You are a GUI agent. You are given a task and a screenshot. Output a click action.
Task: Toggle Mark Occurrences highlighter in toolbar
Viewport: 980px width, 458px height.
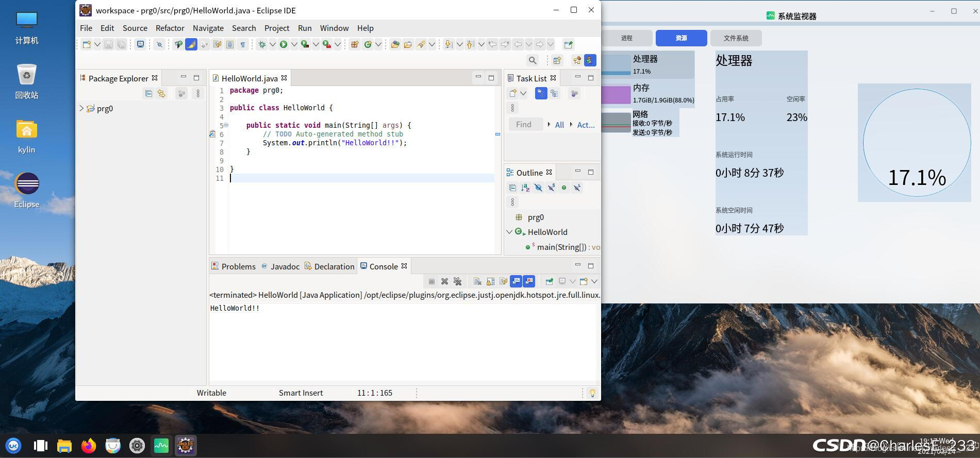(x=191, y=45)
